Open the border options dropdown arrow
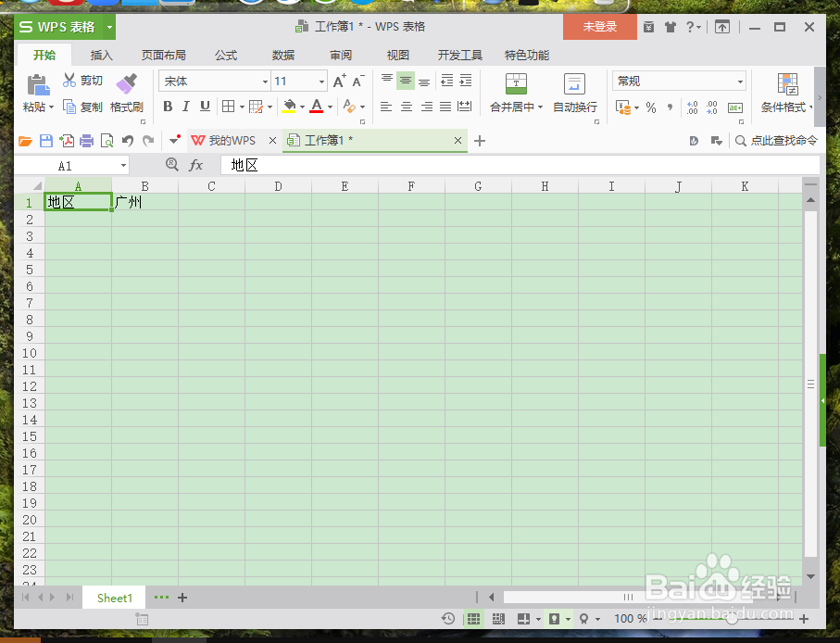 [x=242, y=107]
